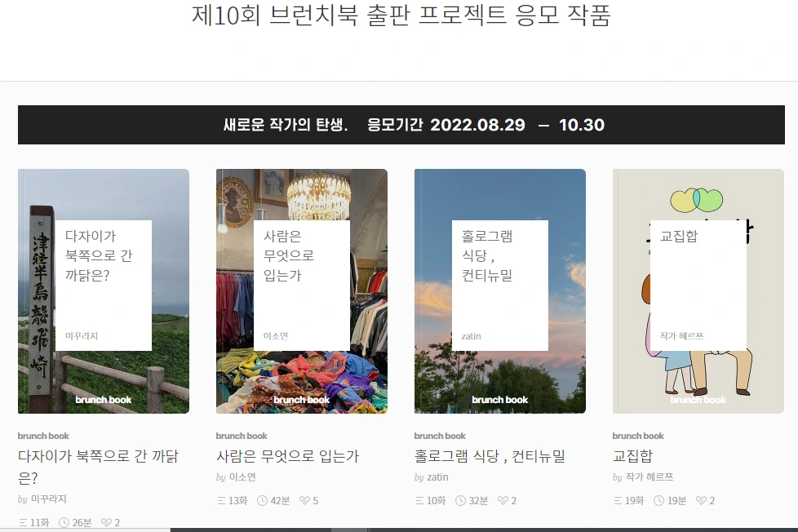Click the clock icon showing 42분
Viewport: 798px width, 532px height.
[262, 500]
